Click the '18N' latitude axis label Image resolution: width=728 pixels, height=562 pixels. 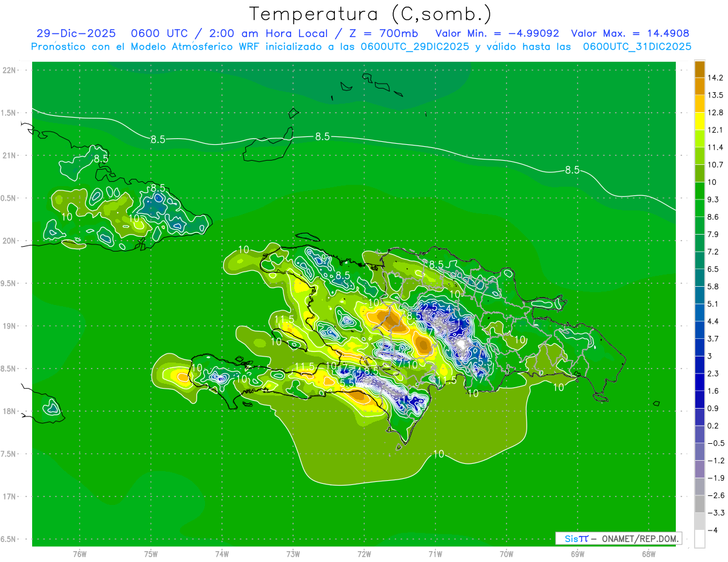(10, 412)
